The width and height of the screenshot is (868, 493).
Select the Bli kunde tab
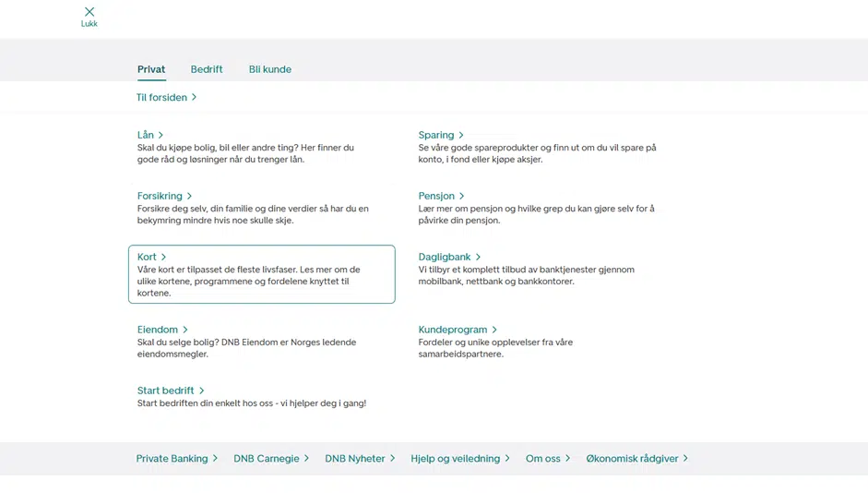(269, 69)
